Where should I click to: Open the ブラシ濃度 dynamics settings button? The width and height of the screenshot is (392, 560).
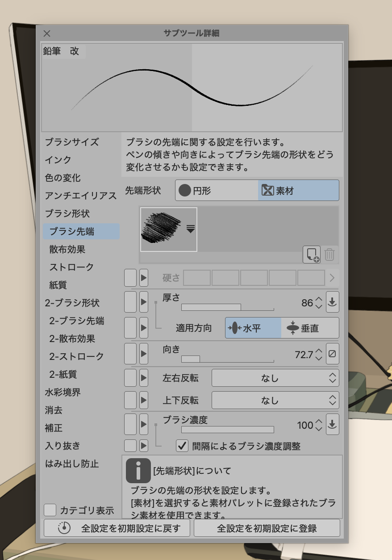pos(332,425)
